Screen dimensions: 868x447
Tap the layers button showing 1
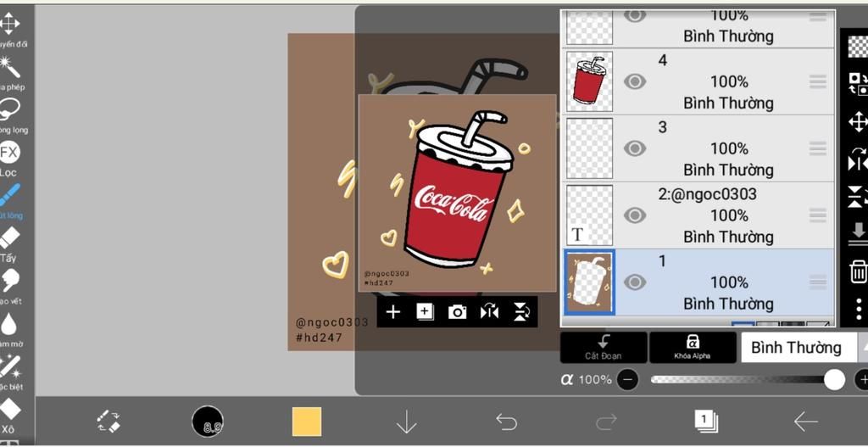[x=706, y=422]
